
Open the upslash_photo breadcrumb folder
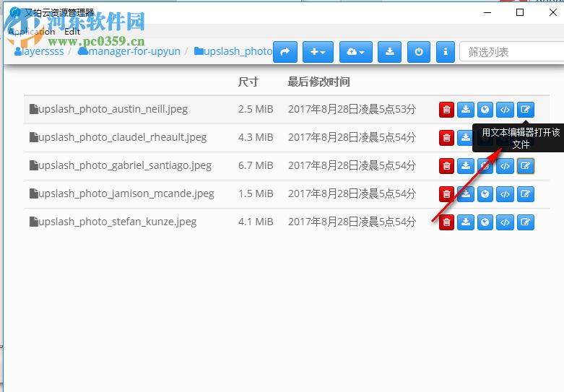(233, 51)
